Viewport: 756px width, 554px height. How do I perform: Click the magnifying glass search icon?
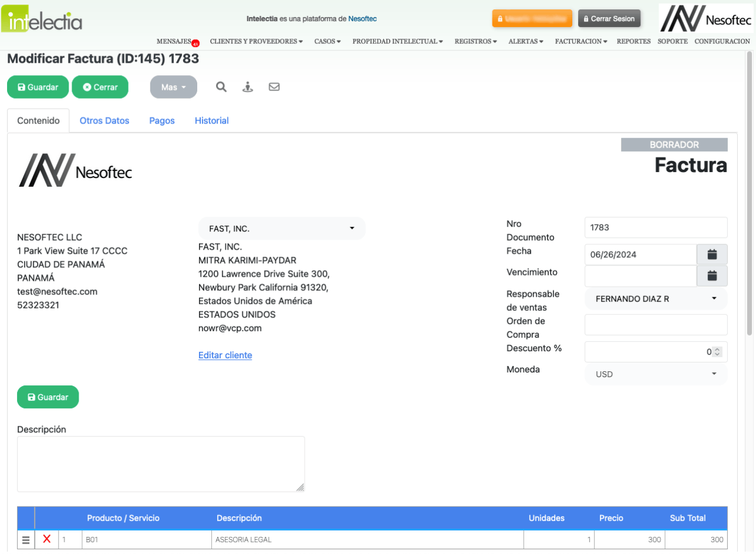point(221,87)
